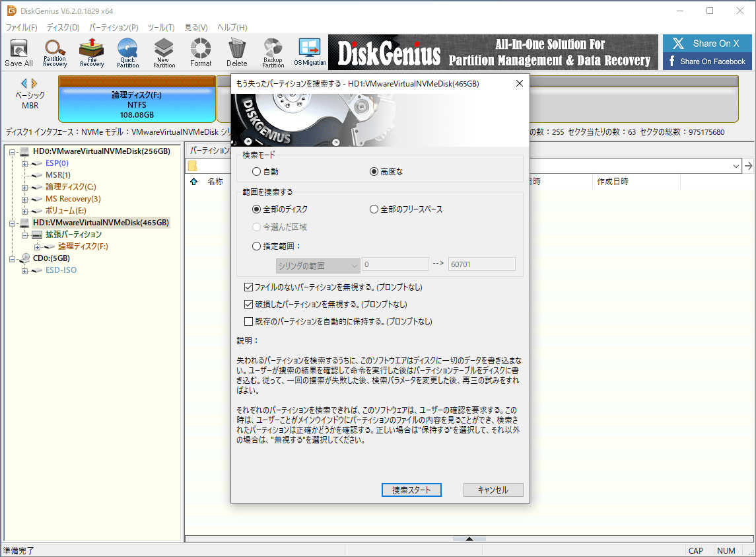Open the 見る(V) menu
The image size is (756, 557).
click(x=196, y=28)
